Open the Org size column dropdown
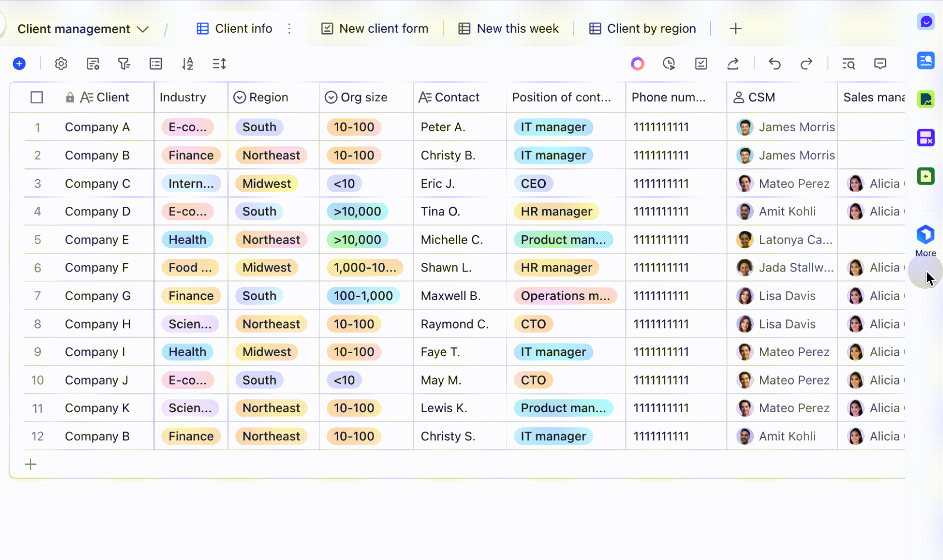Screen dimensions: 943x560 pos(331,97)
